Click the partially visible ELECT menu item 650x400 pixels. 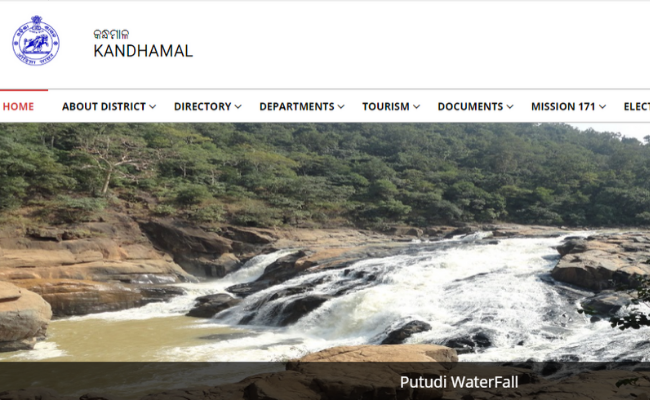click(x=637, y=107)
